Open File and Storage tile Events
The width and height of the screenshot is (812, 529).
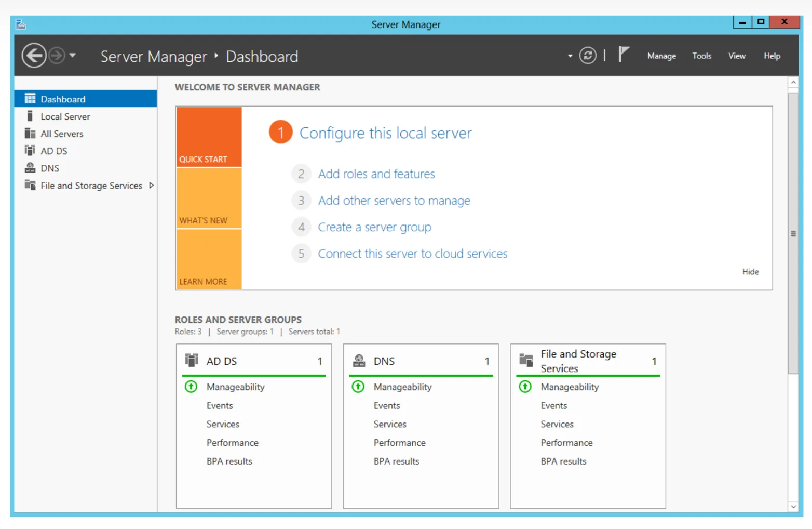[554, 406]
